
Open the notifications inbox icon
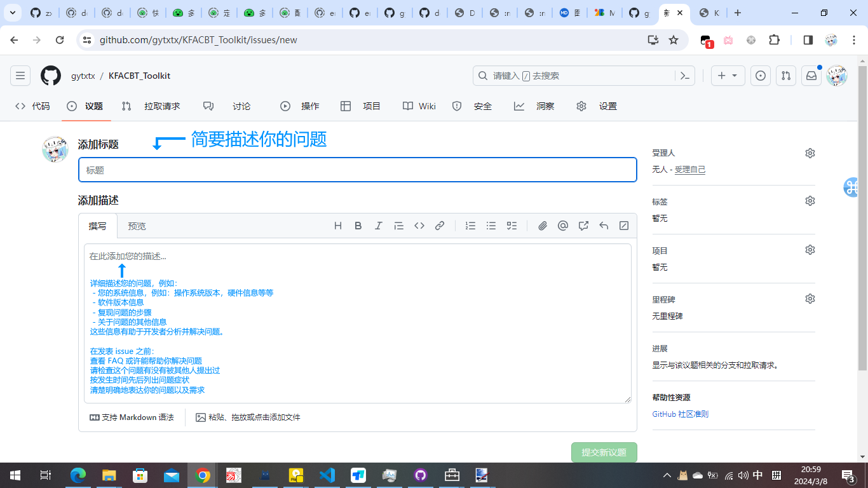811,76
